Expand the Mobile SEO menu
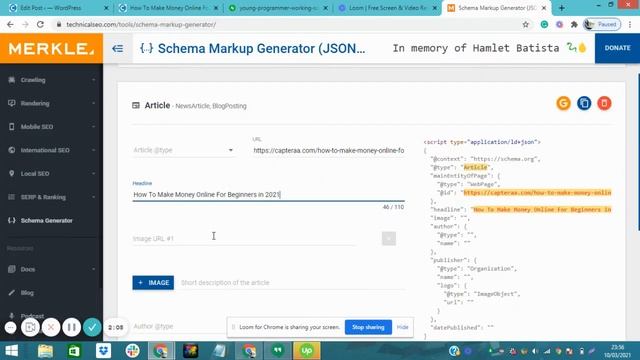 point(93,127)
